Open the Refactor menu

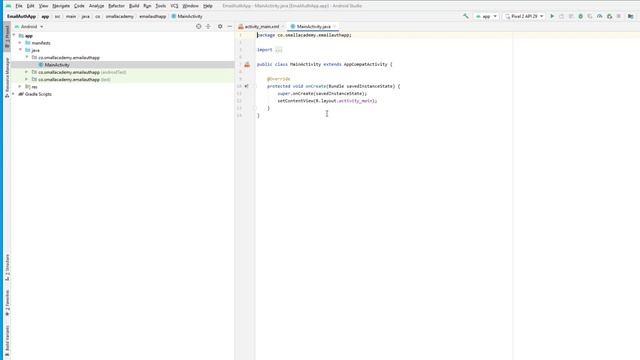[x=116, y=6]
